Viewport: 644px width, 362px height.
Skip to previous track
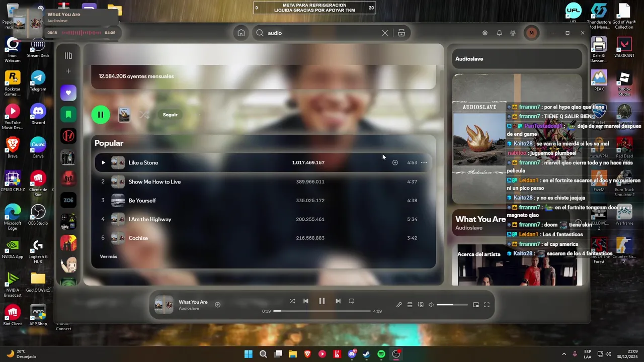[306, 301]
